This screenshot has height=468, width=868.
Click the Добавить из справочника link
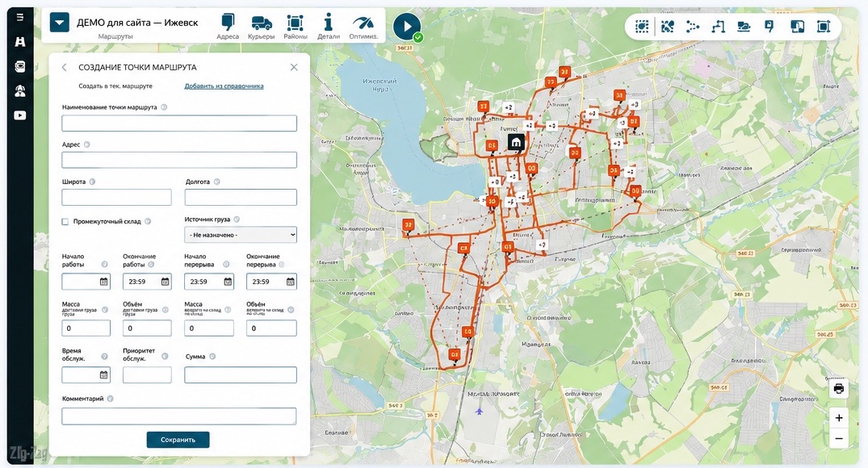224,86
